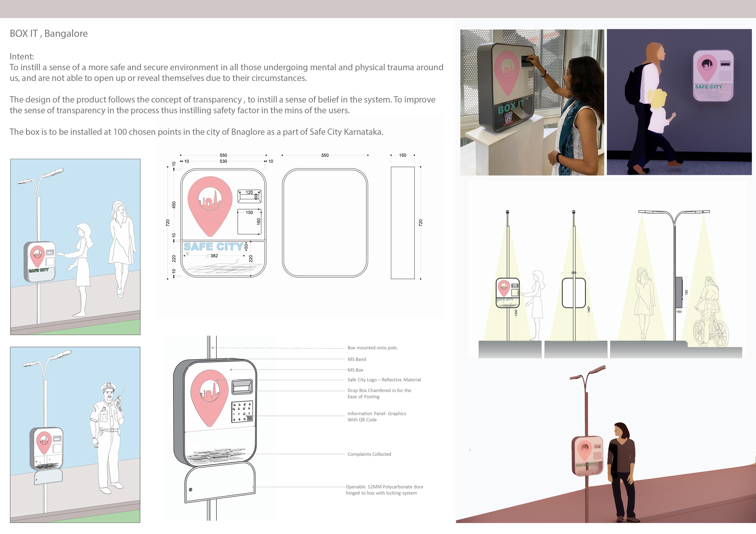
Task: Click the BOX IT, Bangalore title
Action: (x=49, y=34)
